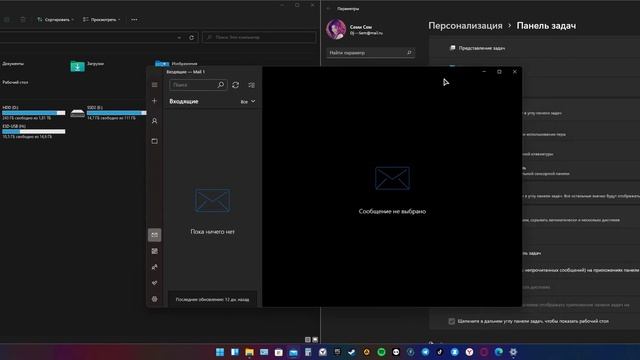This screenshot has width=640, height=360.
Task: Open the three-dots more menu in Explorer
Action: pos(134,20)
